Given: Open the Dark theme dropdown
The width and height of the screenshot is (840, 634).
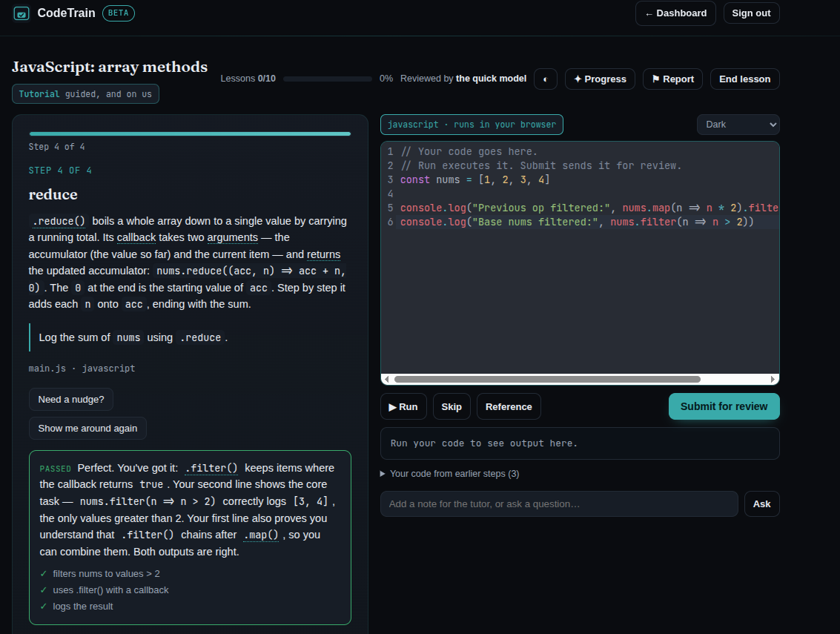Looking at the screenshot, I should click(738, 125).
